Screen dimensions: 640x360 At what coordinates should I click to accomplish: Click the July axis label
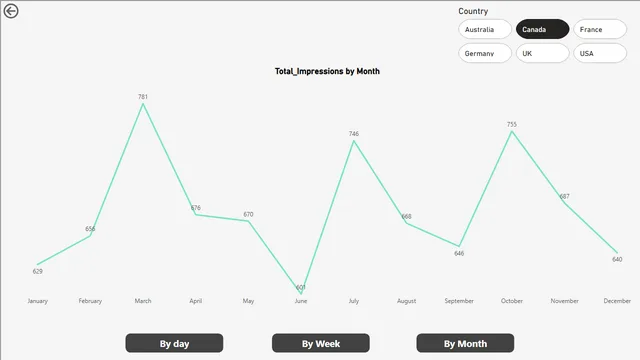pos(354,301)
